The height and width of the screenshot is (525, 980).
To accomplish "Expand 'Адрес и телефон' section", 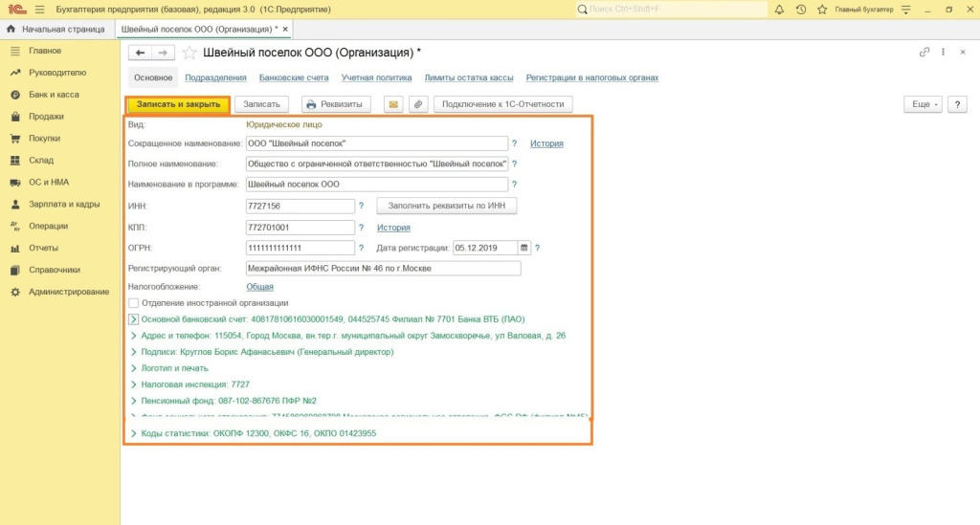I will pyautogui.click(x=133, y=336).
